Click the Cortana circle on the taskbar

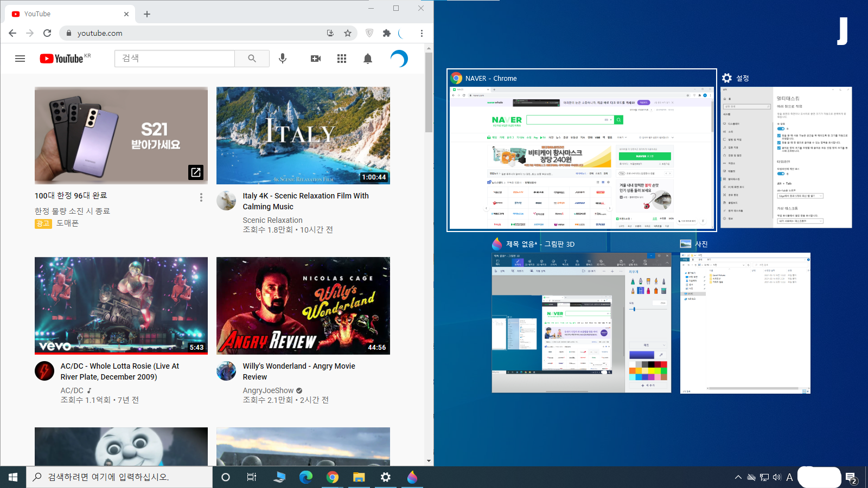point(226,477)
